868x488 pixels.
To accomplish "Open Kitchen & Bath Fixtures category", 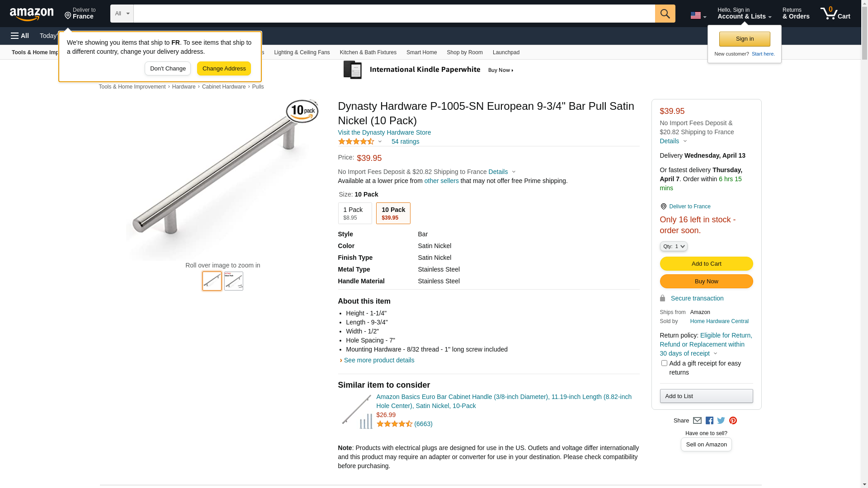I will pos(368,52).
